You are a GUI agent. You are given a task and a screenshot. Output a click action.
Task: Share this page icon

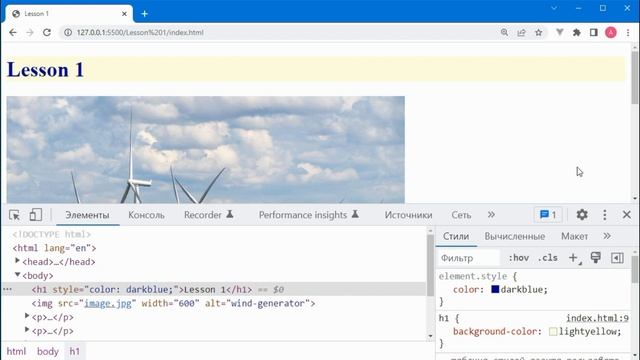coord(522,32)
